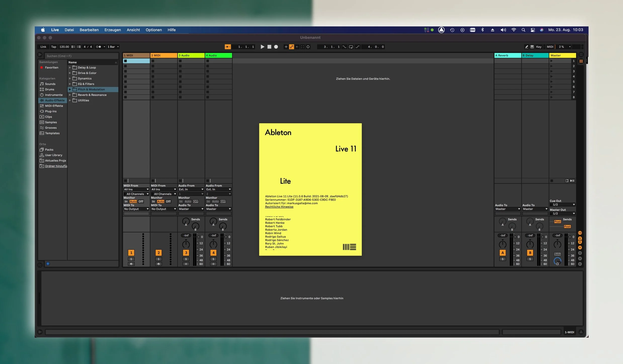
Task: Activate the Draw Mode pencil icon
Action: (526, 47)
